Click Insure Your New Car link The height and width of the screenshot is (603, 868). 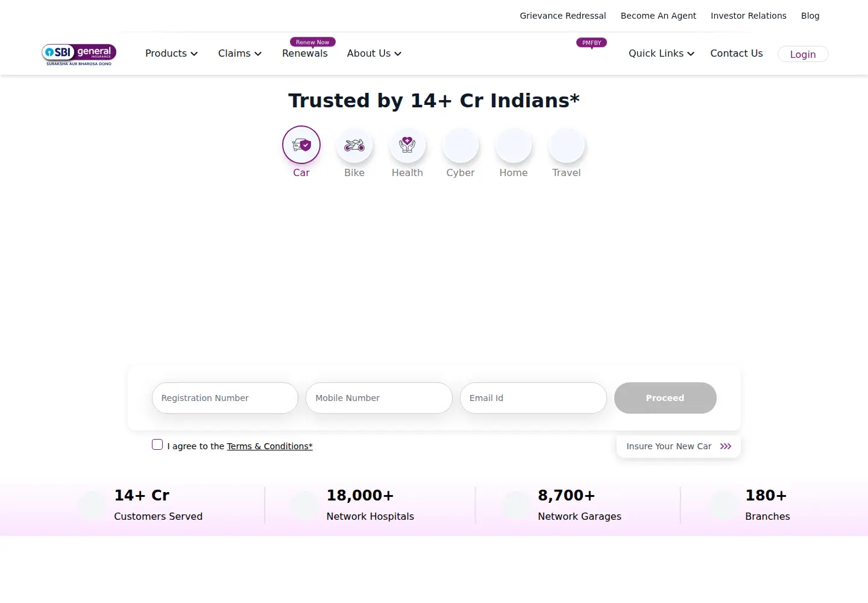point(679,446)
